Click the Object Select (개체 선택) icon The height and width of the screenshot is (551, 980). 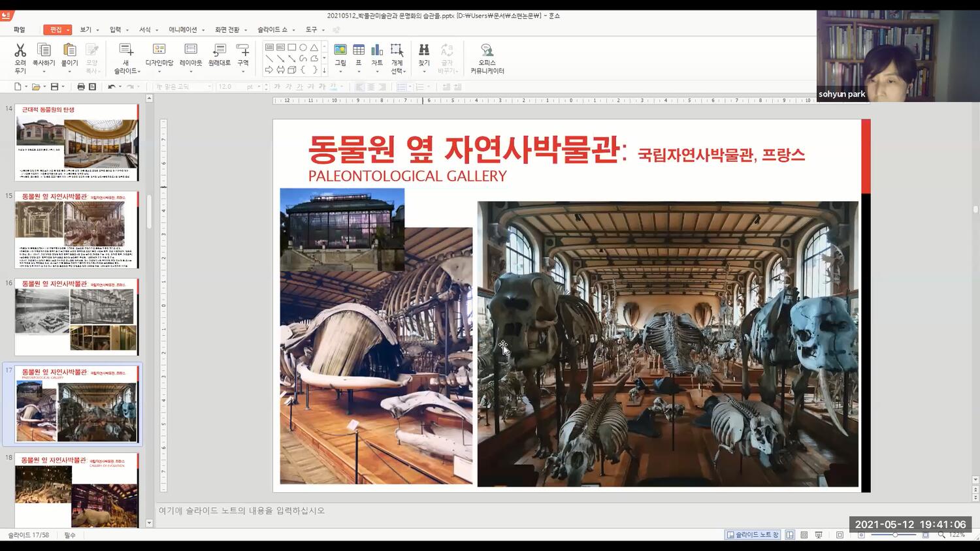coord(397,50)
